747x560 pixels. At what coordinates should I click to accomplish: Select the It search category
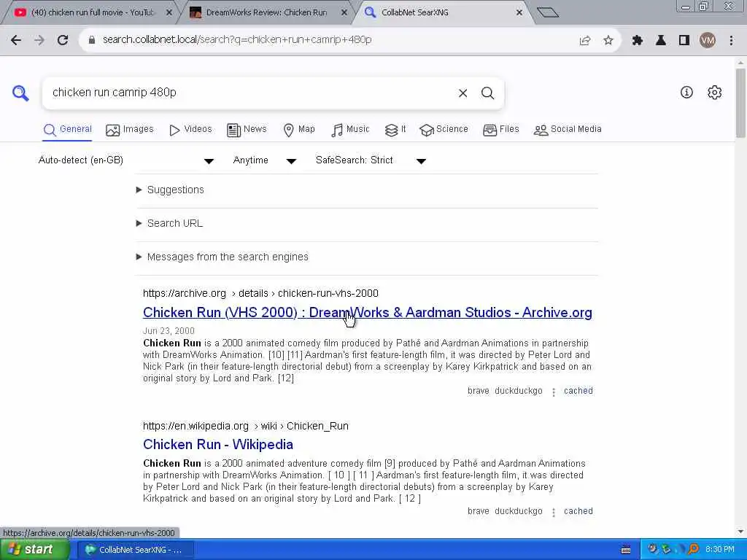tap(395, 130)
